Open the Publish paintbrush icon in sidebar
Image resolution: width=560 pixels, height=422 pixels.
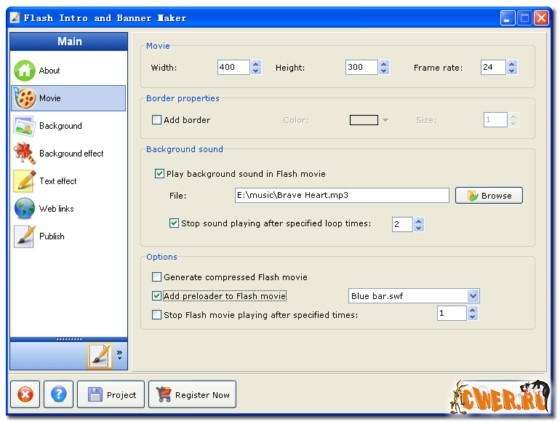[x=24, y=236]
